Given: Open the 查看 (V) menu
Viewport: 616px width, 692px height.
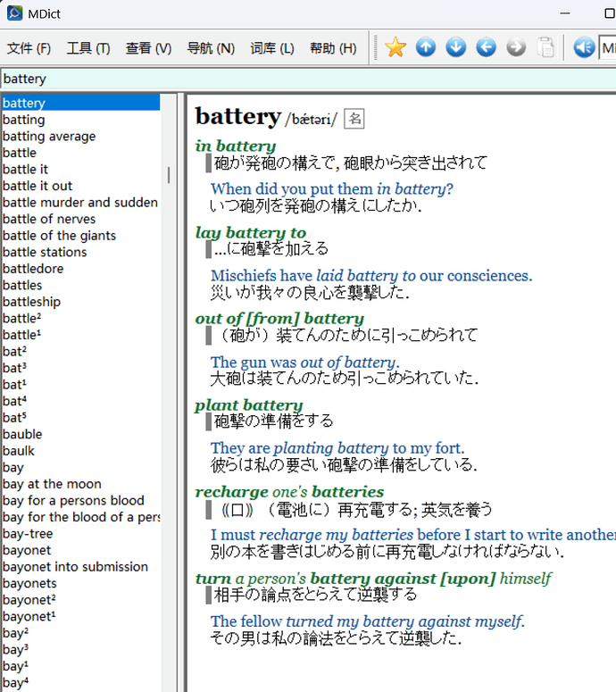Looking at the screenshot, I should click(x=148, y=48).
